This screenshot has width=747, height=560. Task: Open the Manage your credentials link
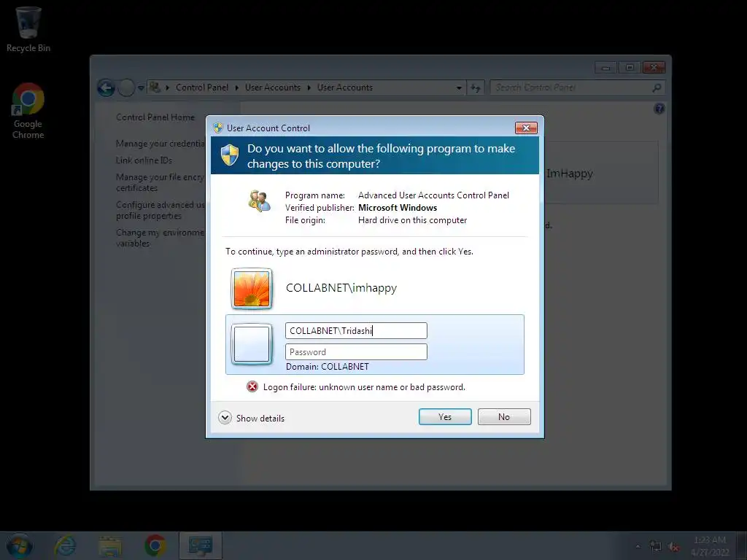pyautogui.click(x=160, y=144)
